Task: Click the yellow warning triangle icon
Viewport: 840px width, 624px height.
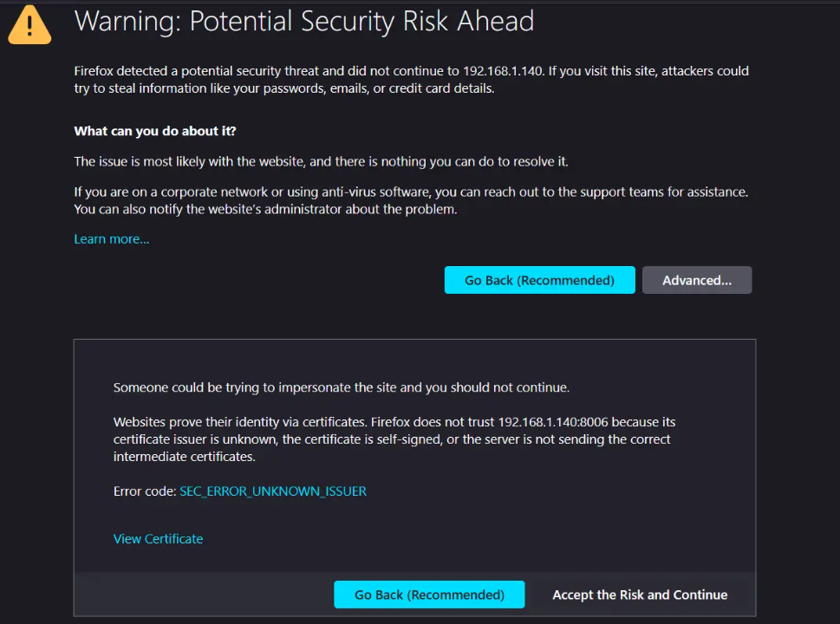Action: [x=29, y=24]
